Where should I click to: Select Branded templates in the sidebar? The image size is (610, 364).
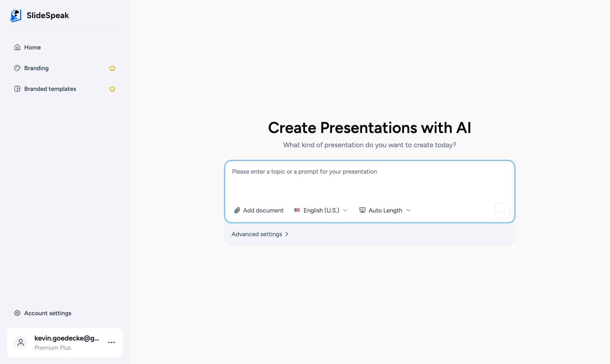(x=50, y=89)
